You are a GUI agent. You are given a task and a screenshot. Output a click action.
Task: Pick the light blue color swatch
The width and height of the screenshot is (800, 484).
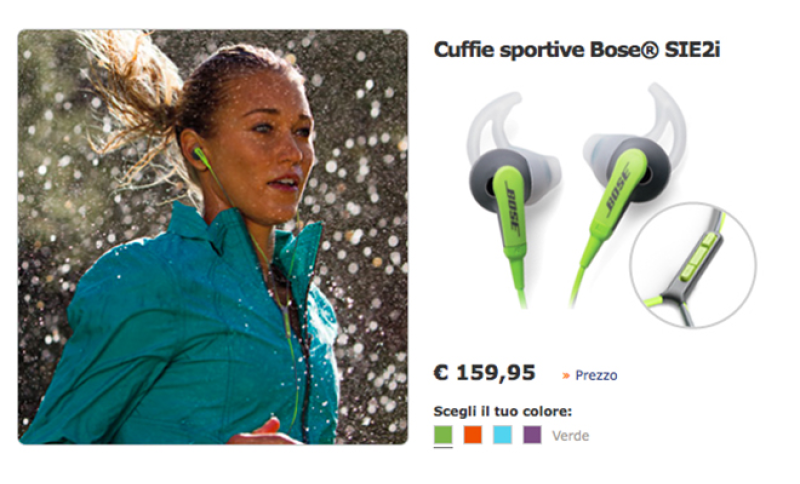(502, 435)
